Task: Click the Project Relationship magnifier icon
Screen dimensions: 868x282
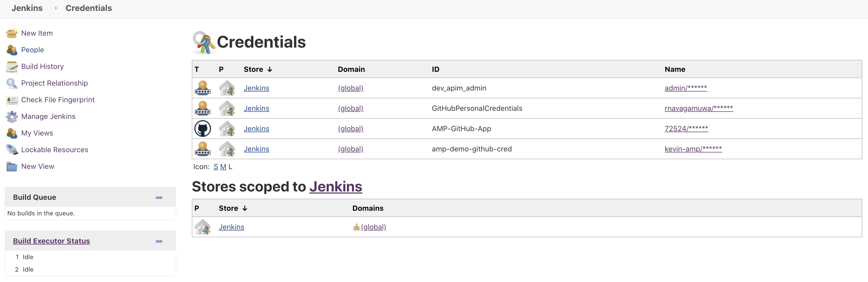Action: tap(12, 83)
